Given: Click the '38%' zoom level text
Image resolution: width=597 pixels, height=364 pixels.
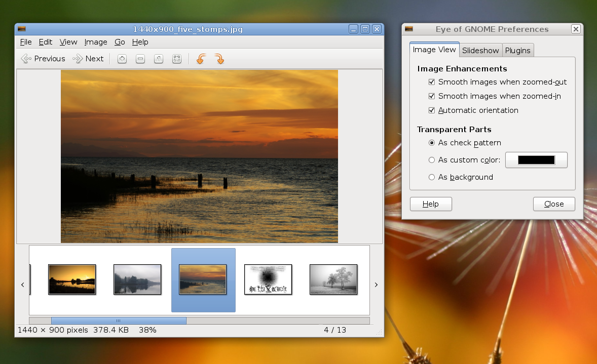Looking at the screenshot, I should (x=147, y=330).
